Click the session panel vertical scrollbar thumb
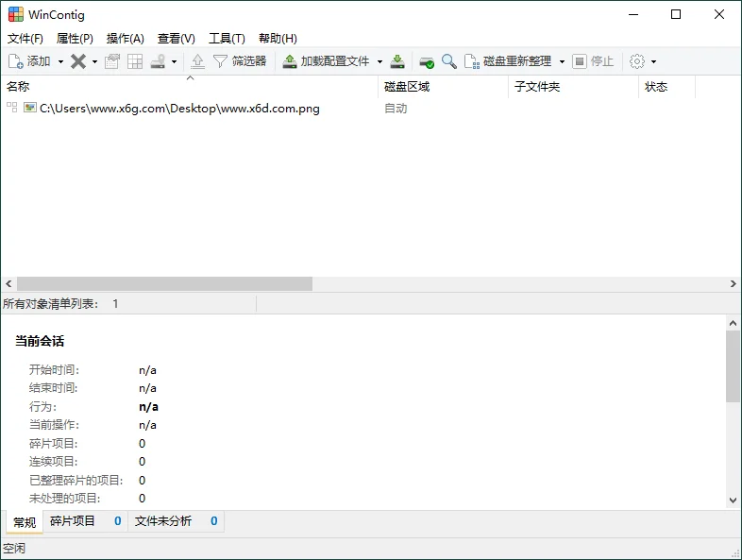Image resolution: width=742 pixels, height=560 pixels. [x=733, y=366]
